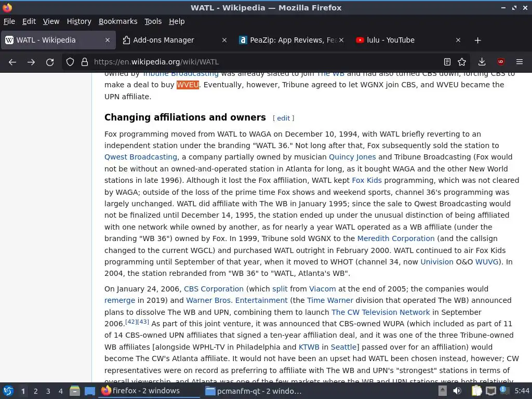532x399 pixels.
Task: Open the Time Warner link
Action: (330, 301)
